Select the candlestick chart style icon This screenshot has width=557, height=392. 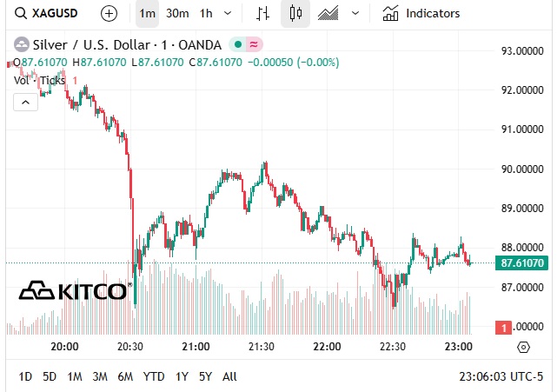click(x=296, y=14)
